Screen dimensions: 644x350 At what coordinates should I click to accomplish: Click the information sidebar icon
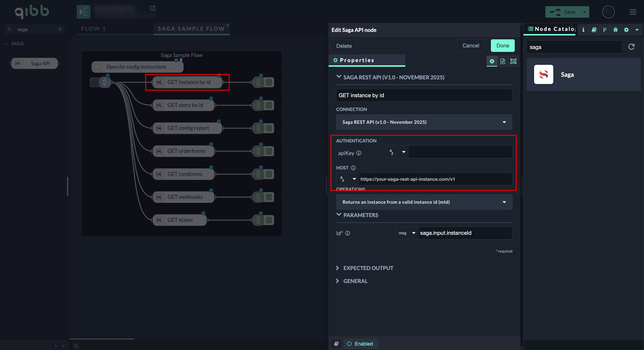click(x=583, y=30)
